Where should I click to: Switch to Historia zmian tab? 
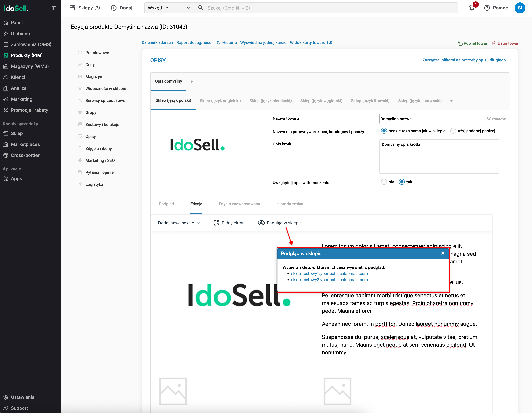290,204
